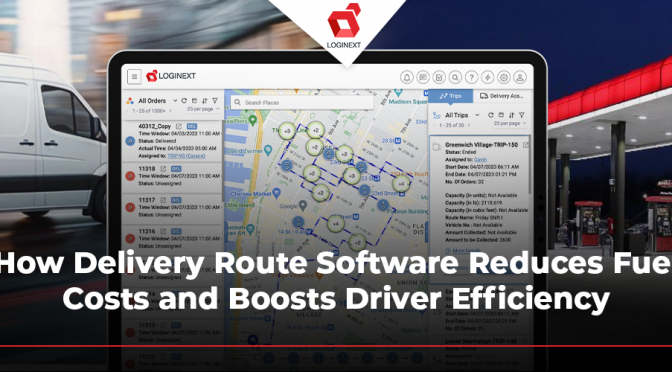The width and height of the screenshot is (672, 372).
Task: Click the Google location pin on the map
Action: 303,205
